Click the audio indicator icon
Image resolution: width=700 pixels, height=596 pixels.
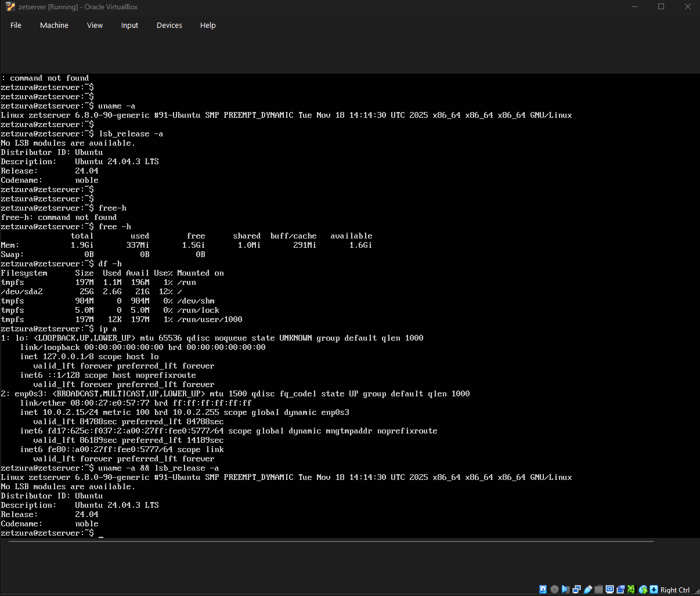coord(566,589)
